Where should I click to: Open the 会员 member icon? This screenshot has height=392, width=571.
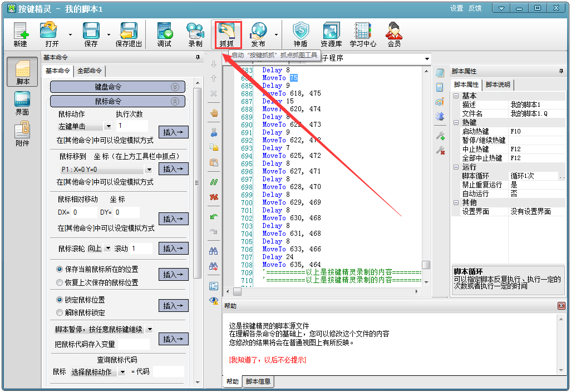coord(394,34)
